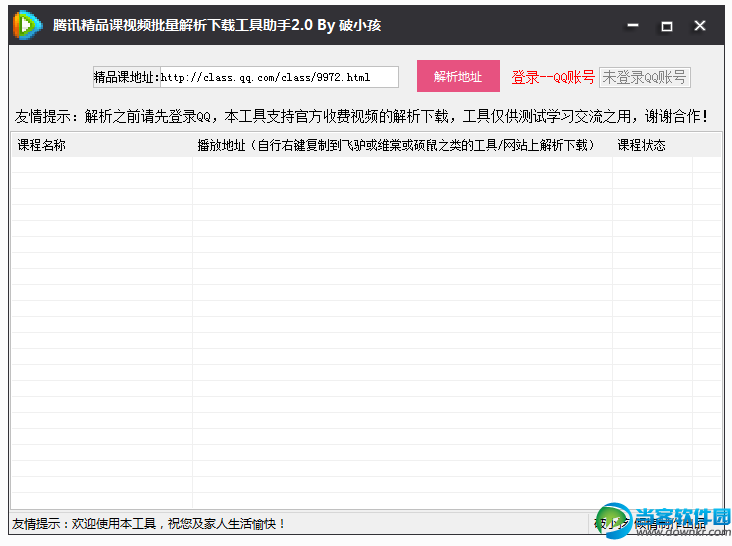Click the 未登录QQ账号 status field
The height and width of the screenshot is (546, 732).
click(x=644, y=77)
